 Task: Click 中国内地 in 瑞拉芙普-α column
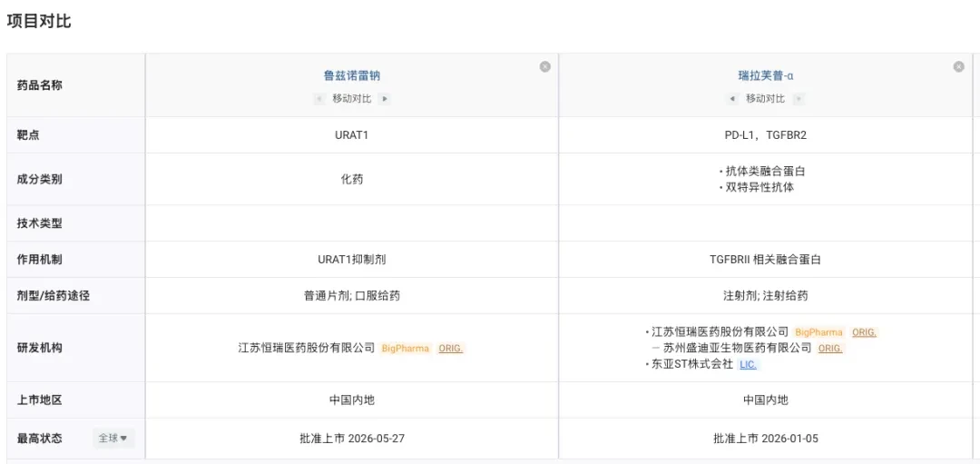click(766, 400)
